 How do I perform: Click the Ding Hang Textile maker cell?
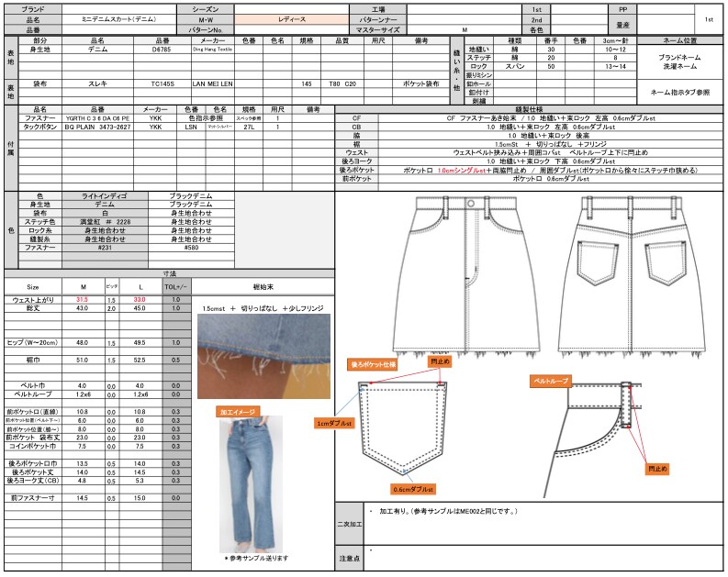pyautogui.click(x=213, y=50)
